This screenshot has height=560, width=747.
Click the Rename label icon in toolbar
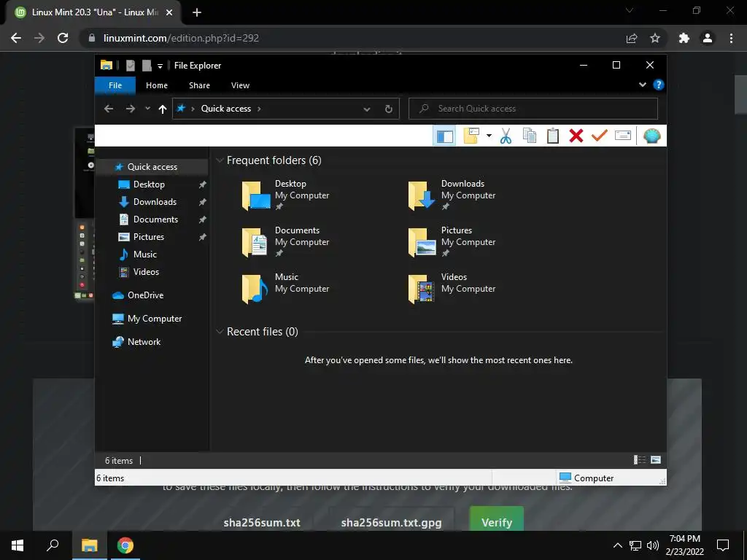point(623,136)
